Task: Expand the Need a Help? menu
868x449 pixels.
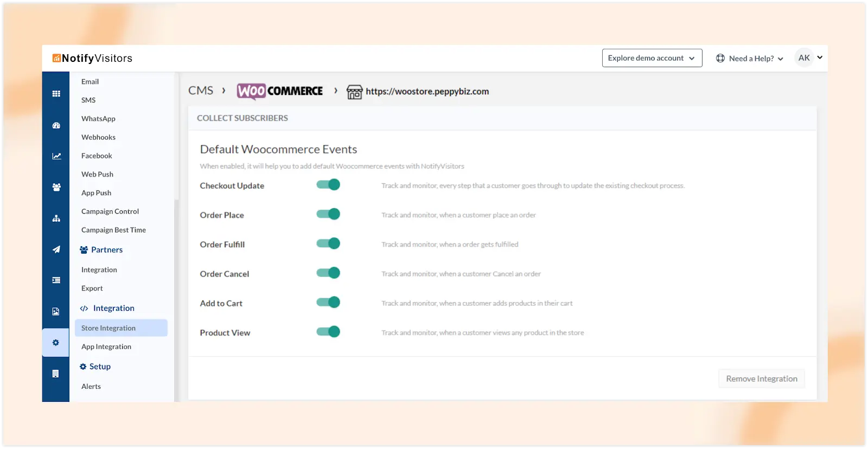Action: pyautogui.click(x=750, y=59)
